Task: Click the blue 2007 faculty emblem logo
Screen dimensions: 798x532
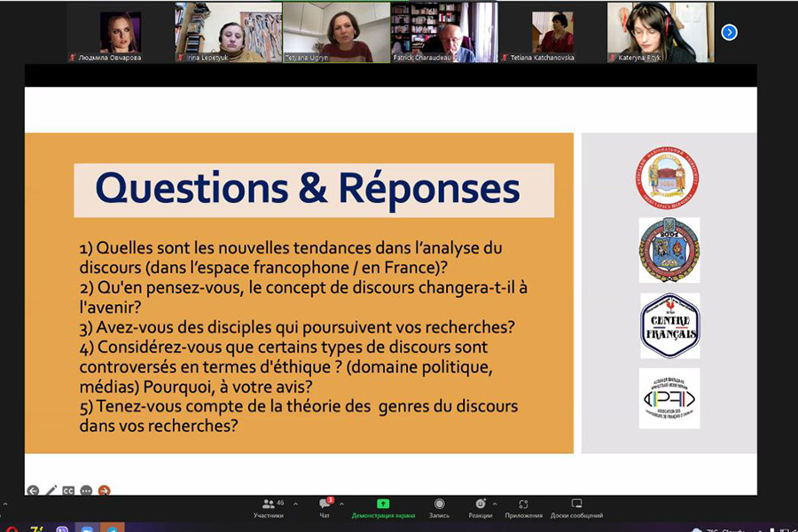Action: point(669,250)
